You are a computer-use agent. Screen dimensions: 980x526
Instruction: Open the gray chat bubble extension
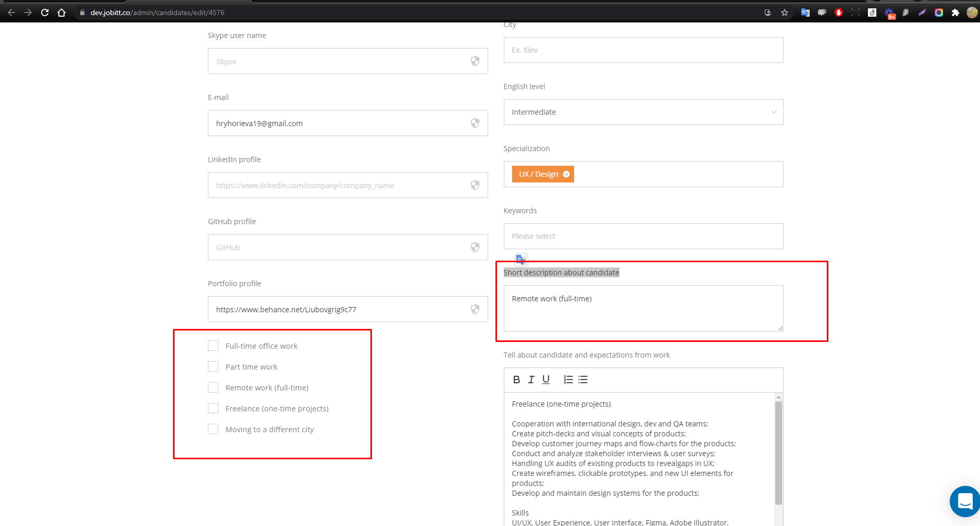pyautogui.click(x=822, y=13)
